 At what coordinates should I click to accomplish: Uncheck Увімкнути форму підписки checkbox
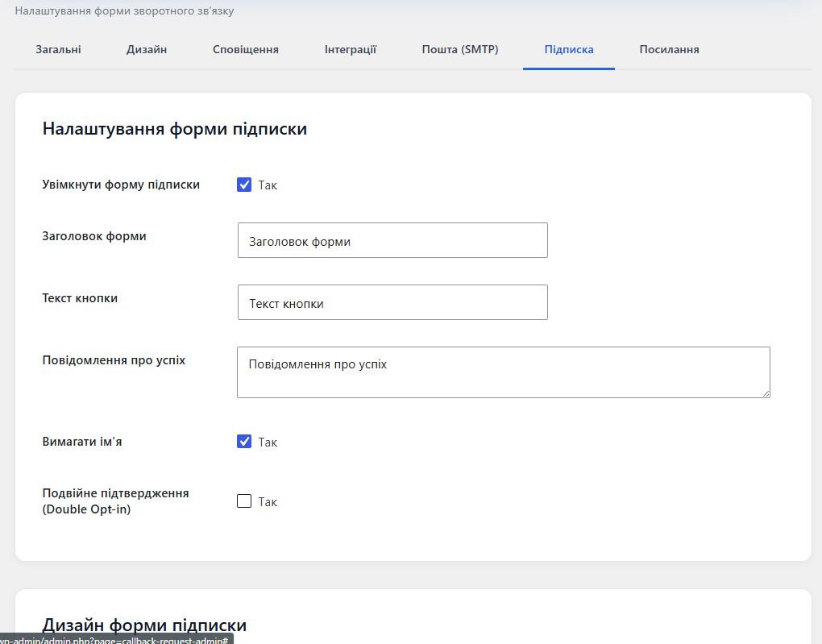(x=244, y=185)
